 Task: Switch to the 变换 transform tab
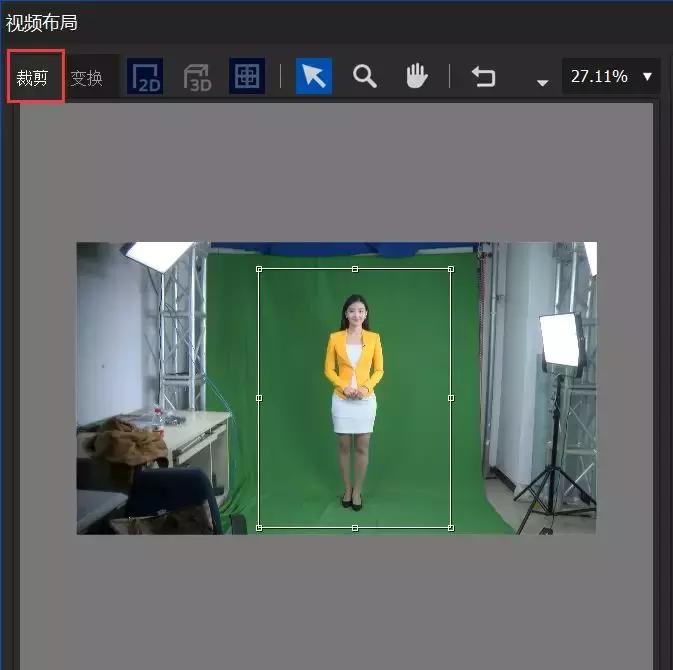87,78
